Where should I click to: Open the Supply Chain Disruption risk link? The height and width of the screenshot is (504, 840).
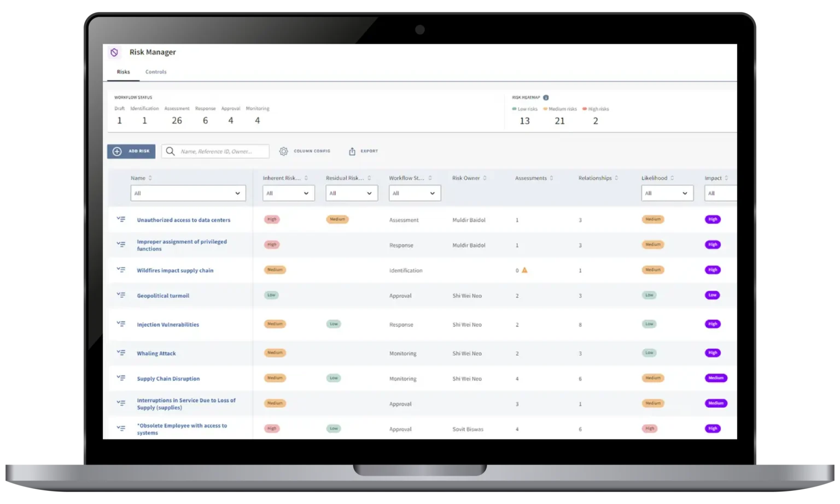coord(168,379)
